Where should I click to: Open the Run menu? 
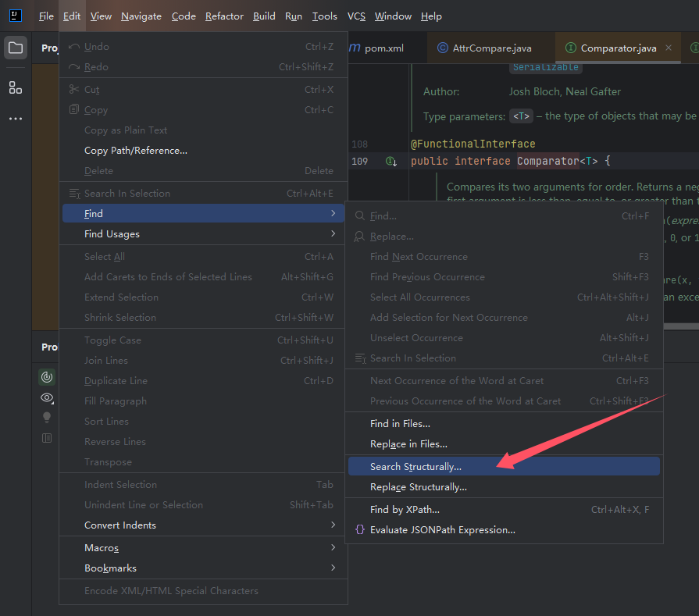(x=294, y=16)
